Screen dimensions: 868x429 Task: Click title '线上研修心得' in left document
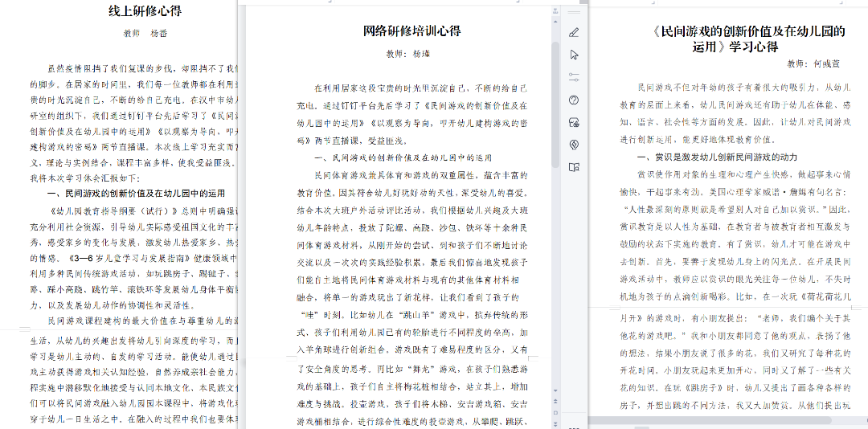[x=145, y=10]
